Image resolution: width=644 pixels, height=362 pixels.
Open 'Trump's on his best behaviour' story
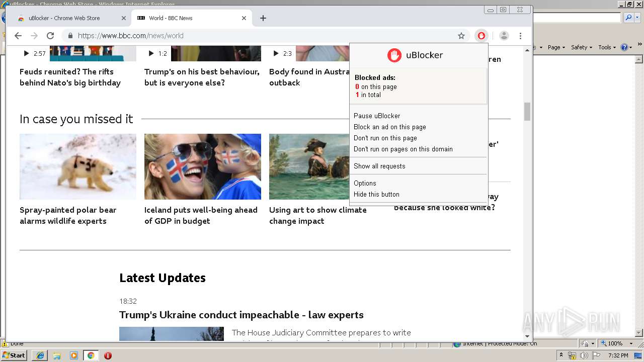tap(202, 77)
